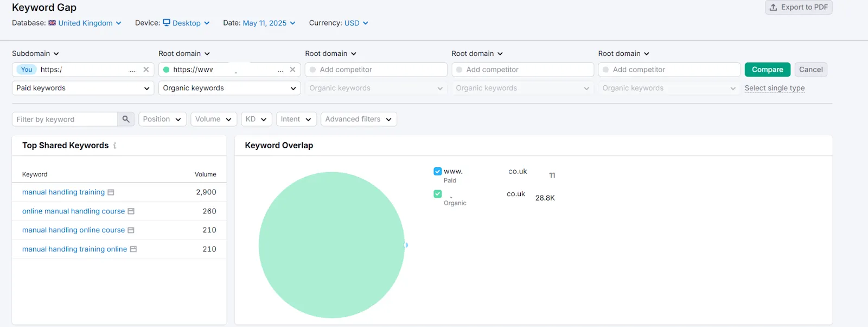Open the fifth Root domain type dropdown
Viewport: 868px width, 327px height.
point(623,53)
